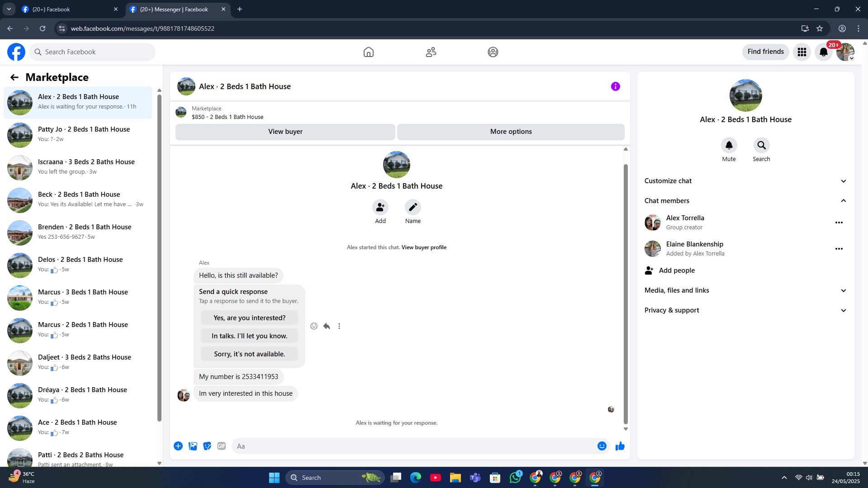Open options for Alex Torrella member
The image size is (868, 488).
839,223
